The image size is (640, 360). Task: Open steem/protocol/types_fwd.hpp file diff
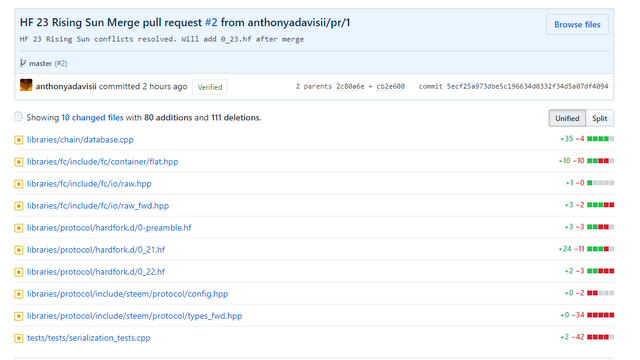134,316
